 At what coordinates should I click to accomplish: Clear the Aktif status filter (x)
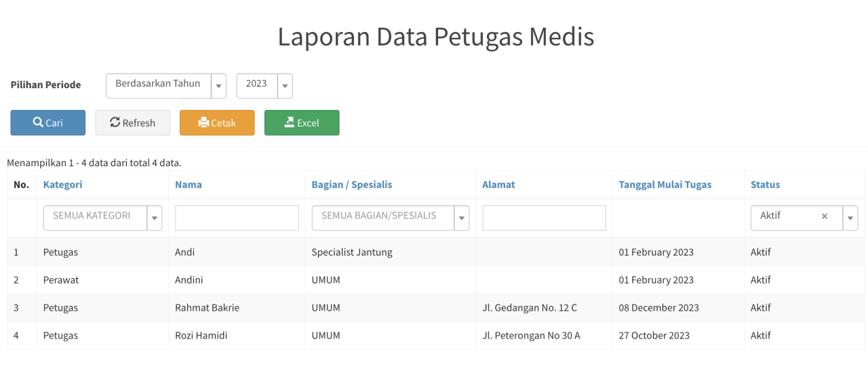tap(825, 216)
